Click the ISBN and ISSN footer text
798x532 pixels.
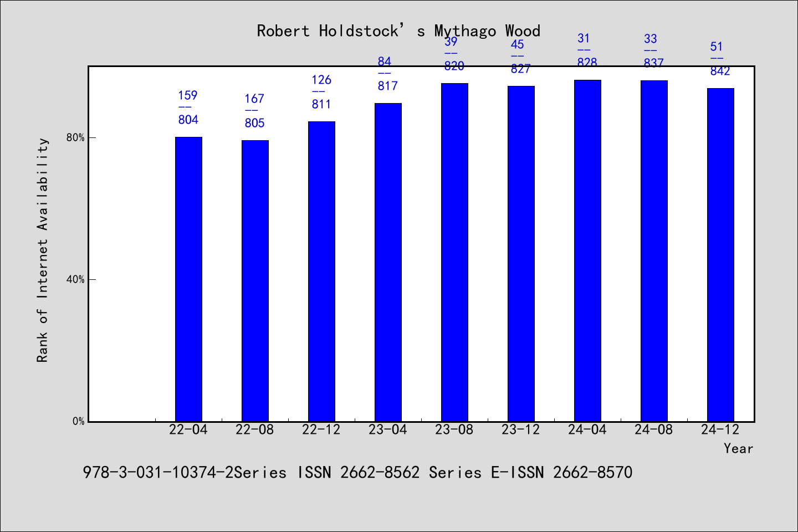357,472
